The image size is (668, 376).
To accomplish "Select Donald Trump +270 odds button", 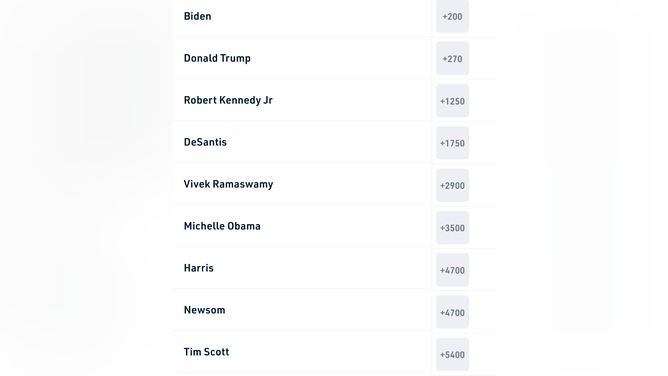I will point(452,58).
